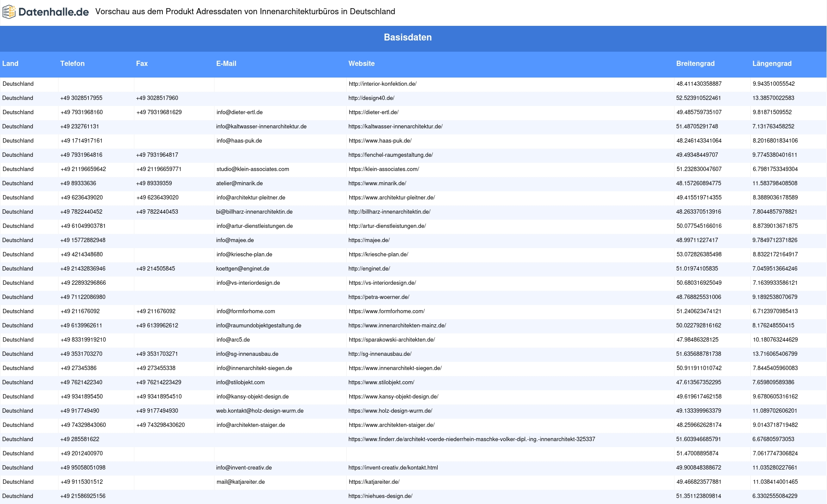Select the Fax column header
The image size is (827, 504).
pyautogui.click(x=142, y=63)
